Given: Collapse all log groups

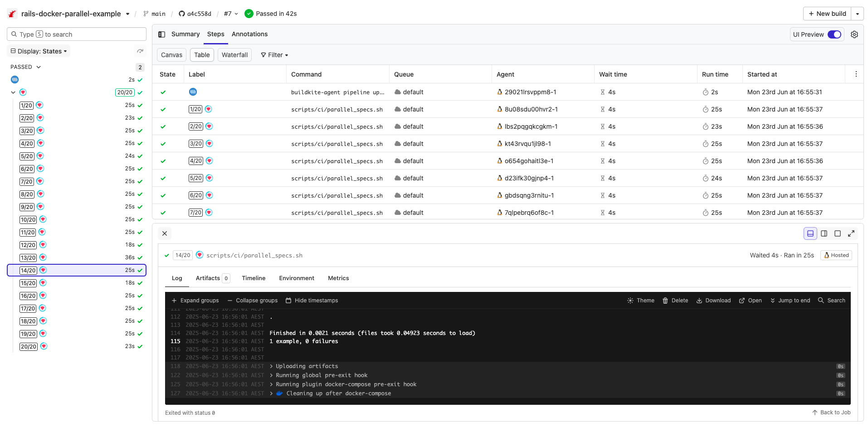Looking at the screenshot, I should [253, 301].
